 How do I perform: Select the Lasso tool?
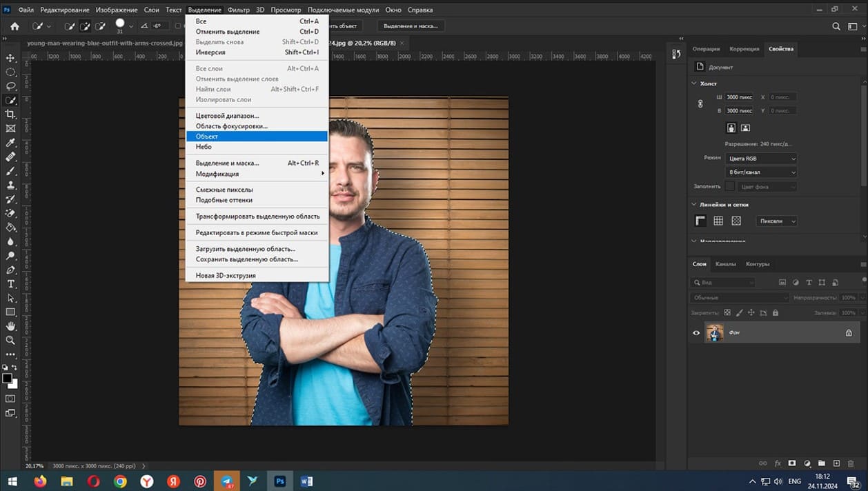tap(10, 86)
